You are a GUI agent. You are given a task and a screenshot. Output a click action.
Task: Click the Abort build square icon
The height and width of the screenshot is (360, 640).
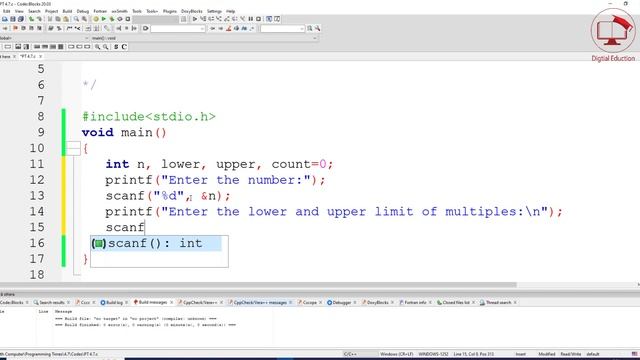pyautogui.click(x=128, y=19)
